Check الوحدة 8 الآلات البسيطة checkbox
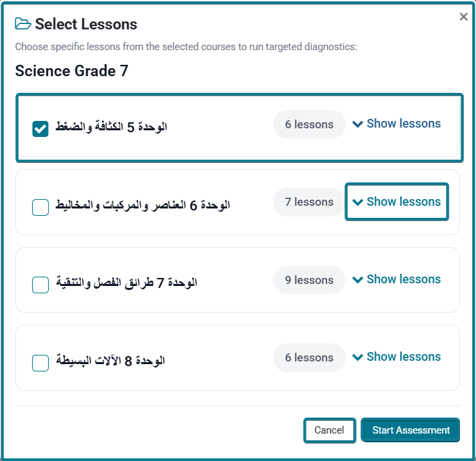This screenshot has width=476, height=461. pos(40,363)
